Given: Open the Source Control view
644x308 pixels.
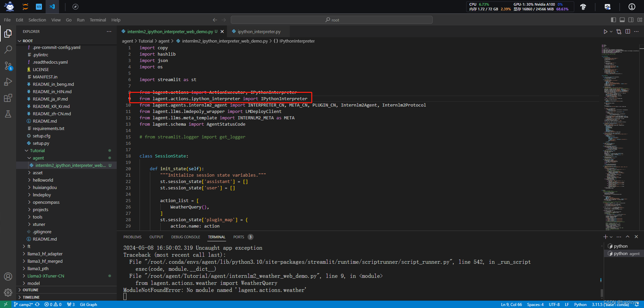Looking at the screenshot, I should pos(8,66).
